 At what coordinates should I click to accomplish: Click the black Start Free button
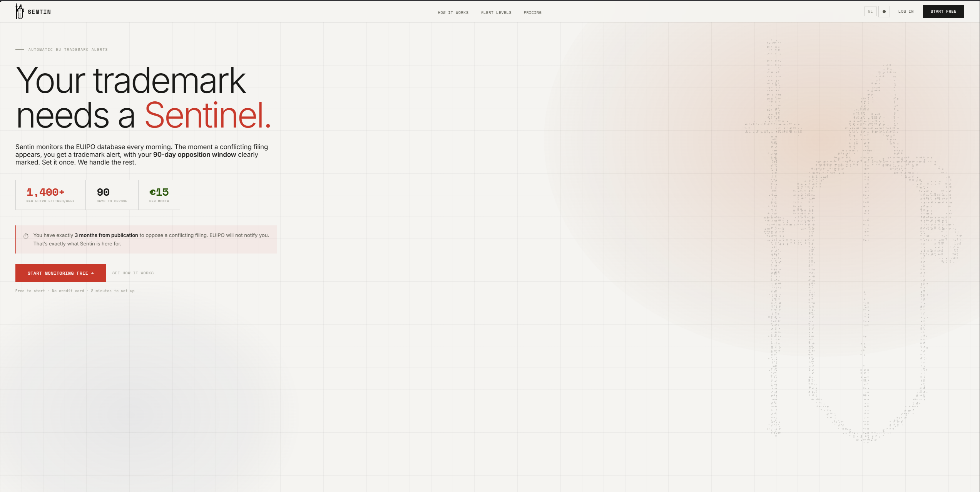[x=943, y=12]
